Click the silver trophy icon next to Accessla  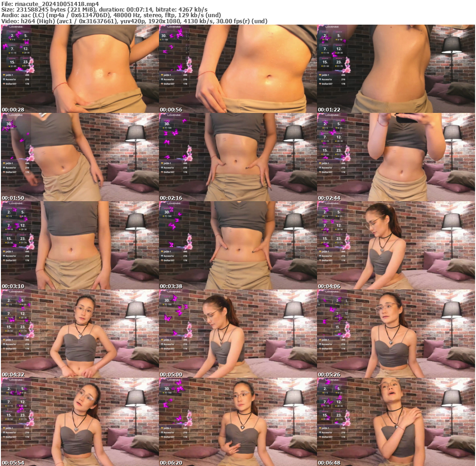pyautogui.click(x=4, y=79)
